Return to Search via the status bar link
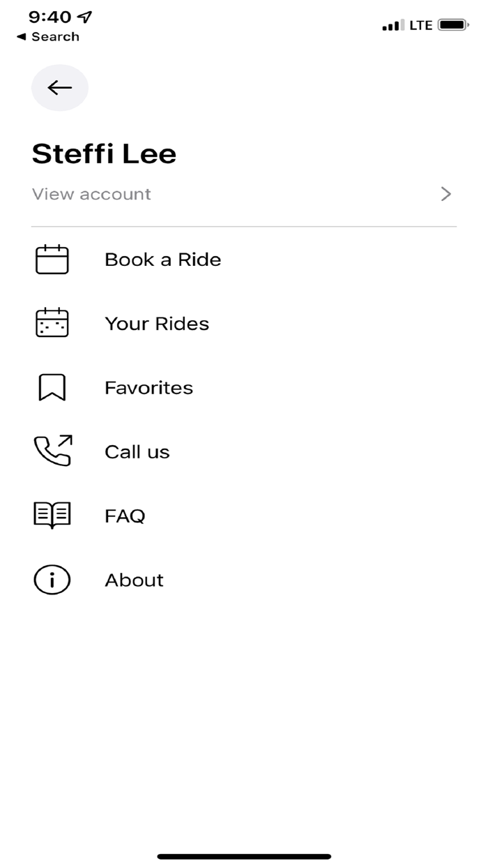 coord(47,36)
